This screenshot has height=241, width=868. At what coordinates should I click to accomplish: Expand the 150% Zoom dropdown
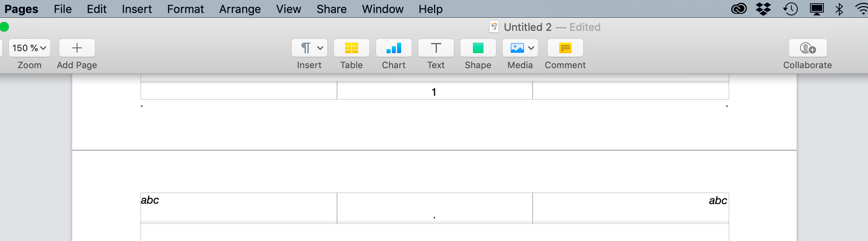click(30, 48)
